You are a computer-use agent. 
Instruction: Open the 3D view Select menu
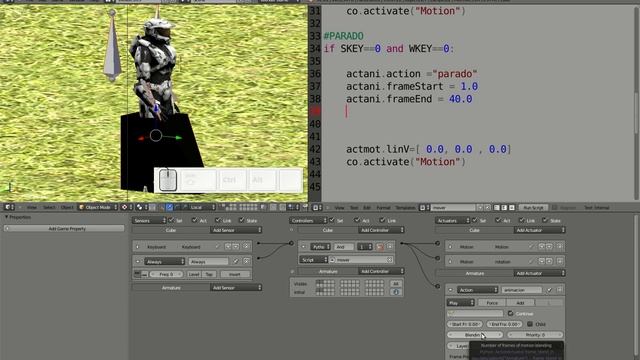[49, 207]
